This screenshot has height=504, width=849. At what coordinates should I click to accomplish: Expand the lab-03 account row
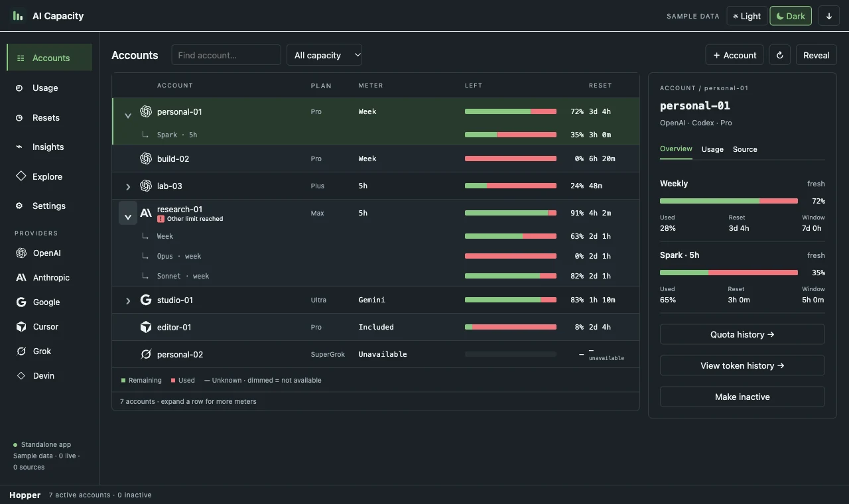[128, 186]
